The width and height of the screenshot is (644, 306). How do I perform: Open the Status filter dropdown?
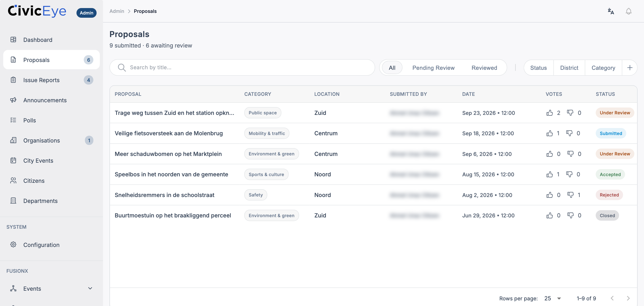coord(538,68)
